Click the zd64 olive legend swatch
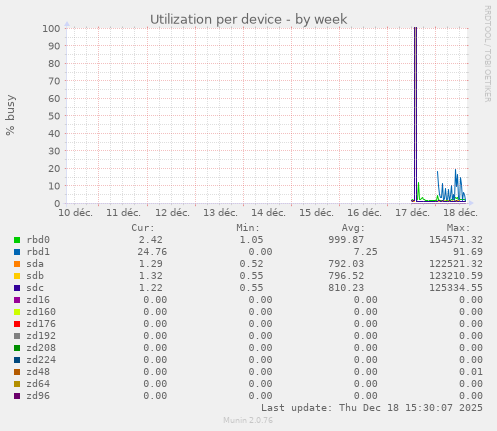Image resolution: width=497 pixels, height=431 pixels. click(x=17, y=384)
